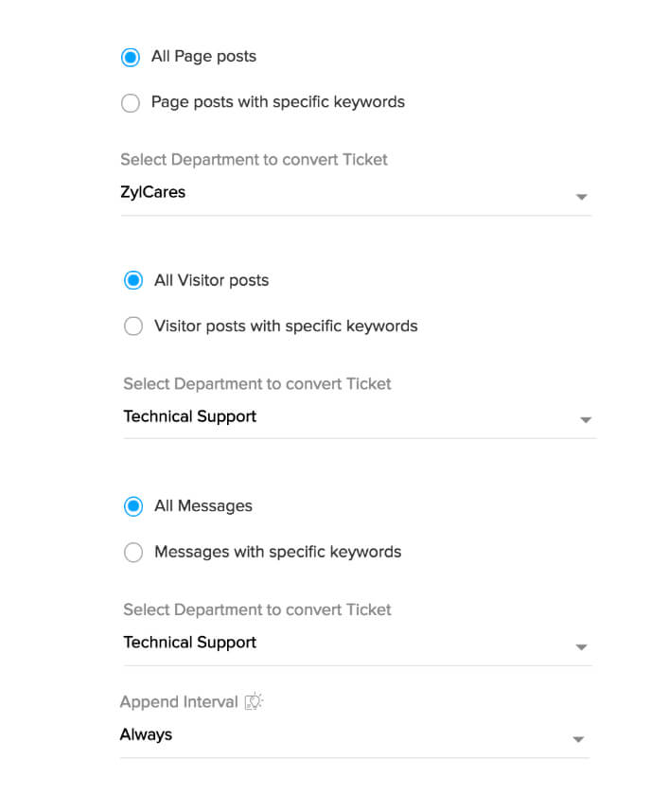Image resolution: width=651 pixels, height=812 pixels.
Task: Open the Always append interval dropdown
Action: point(354,734)
